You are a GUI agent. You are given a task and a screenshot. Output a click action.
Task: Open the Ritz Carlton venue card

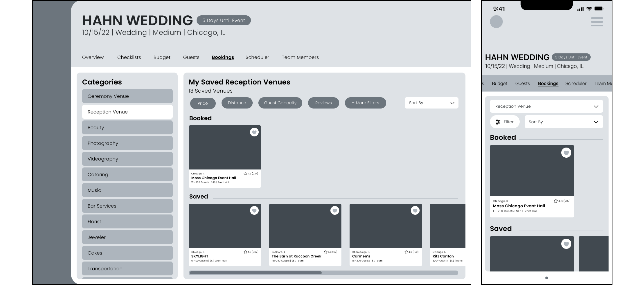447,235
